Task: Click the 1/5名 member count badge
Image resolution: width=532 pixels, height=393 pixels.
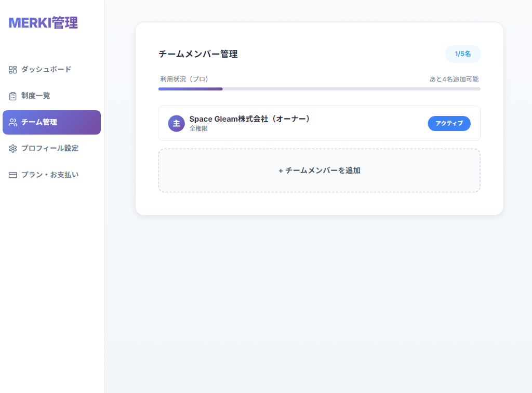Action: pos(462,54)
